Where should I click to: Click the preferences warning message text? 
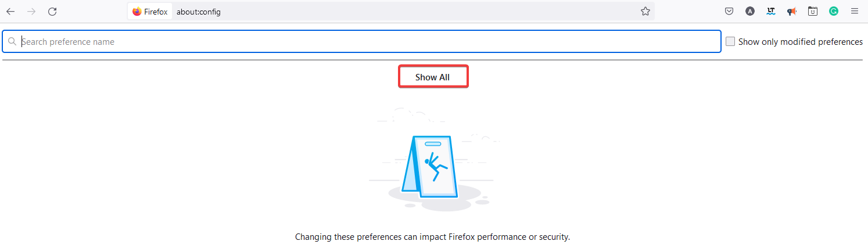[x=433, y=237]
